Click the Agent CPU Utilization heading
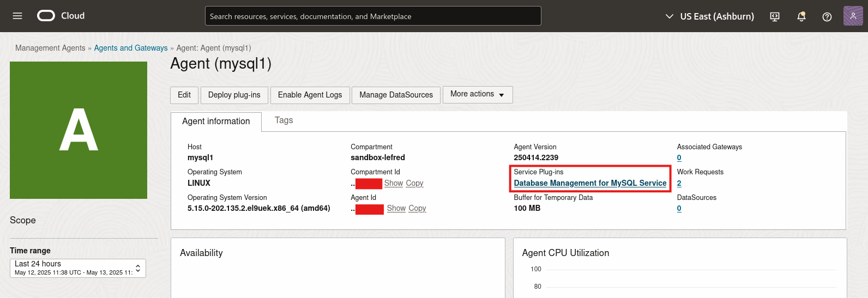Screen dimensions: 868x298 click(565, 253)
